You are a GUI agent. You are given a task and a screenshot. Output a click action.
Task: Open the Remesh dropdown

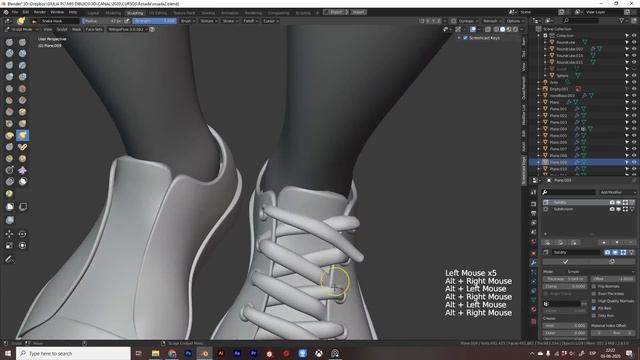[491, 21]
